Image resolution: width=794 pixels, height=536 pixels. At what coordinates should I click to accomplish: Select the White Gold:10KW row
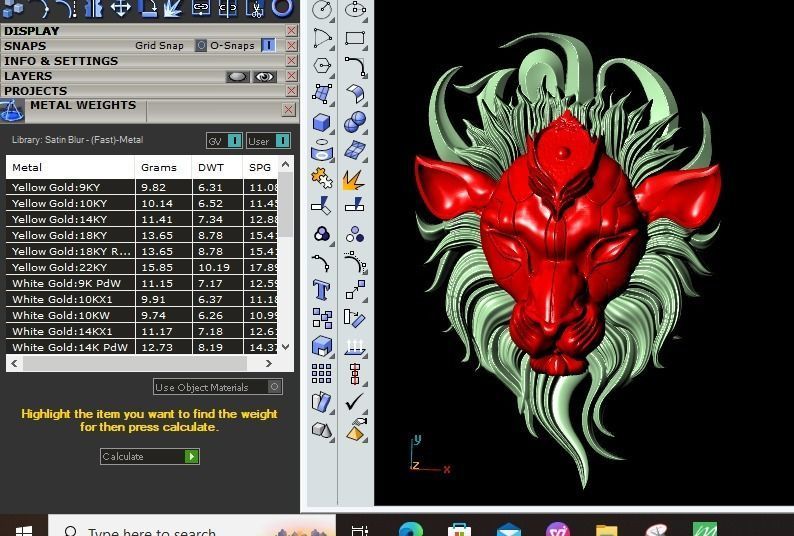pyautogui.click(x=142, y=315)
